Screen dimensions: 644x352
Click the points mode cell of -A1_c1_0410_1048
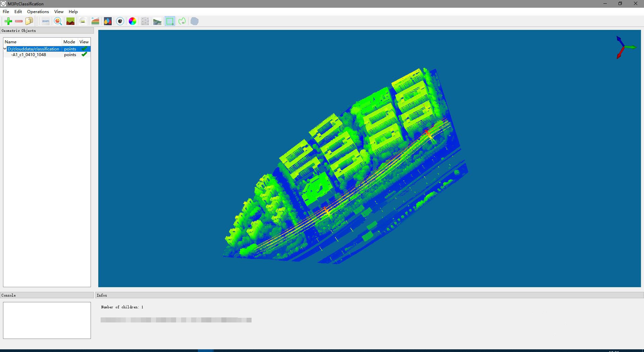coord(70,55)
